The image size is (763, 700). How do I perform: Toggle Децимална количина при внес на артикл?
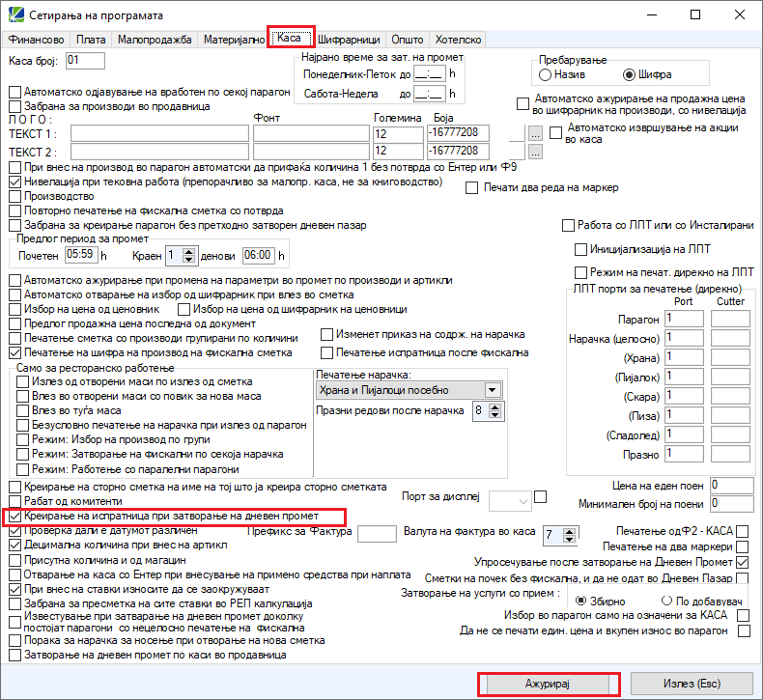[x=15, y=546]
